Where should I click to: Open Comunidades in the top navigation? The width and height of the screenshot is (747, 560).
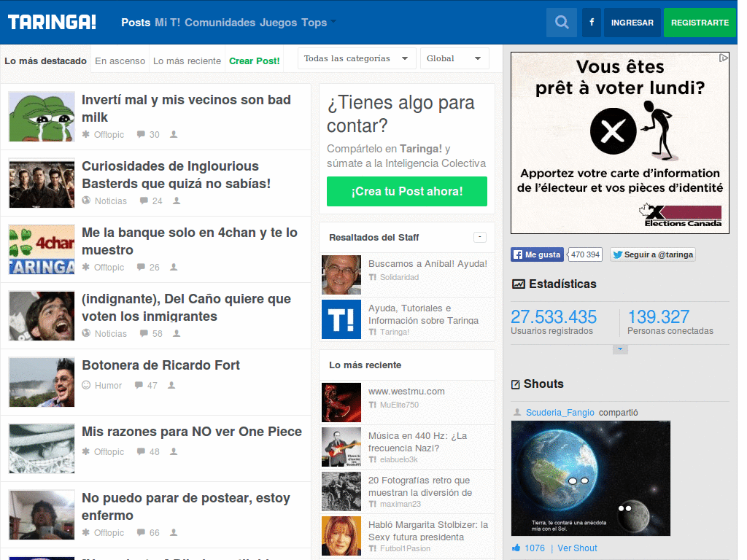click(220, 23)
